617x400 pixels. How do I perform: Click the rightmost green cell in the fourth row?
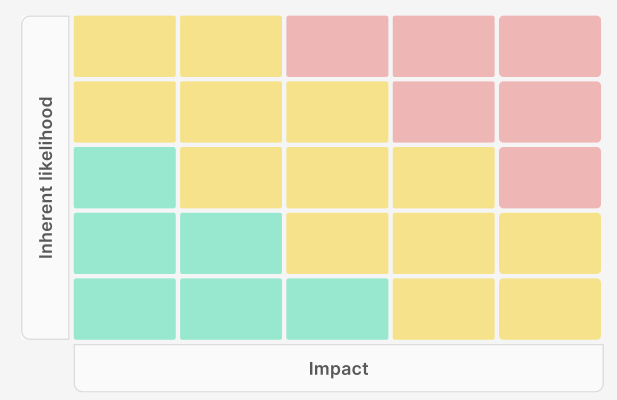pos(231,243)
